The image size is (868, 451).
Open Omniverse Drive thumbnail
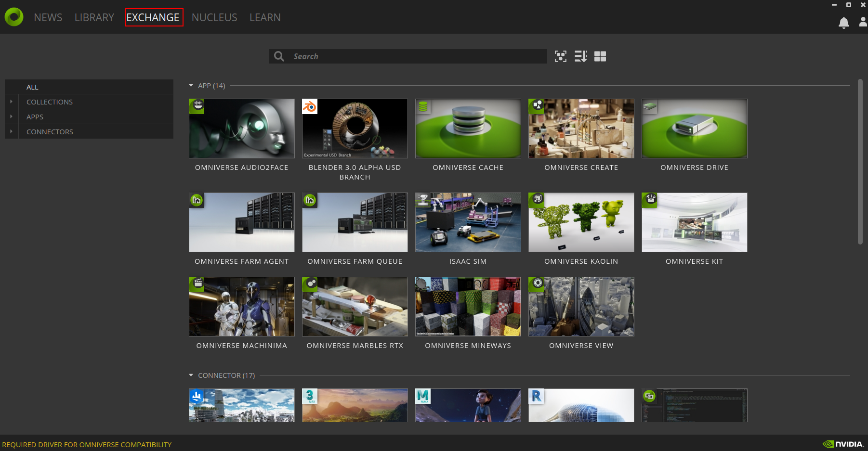pos(695,129)
